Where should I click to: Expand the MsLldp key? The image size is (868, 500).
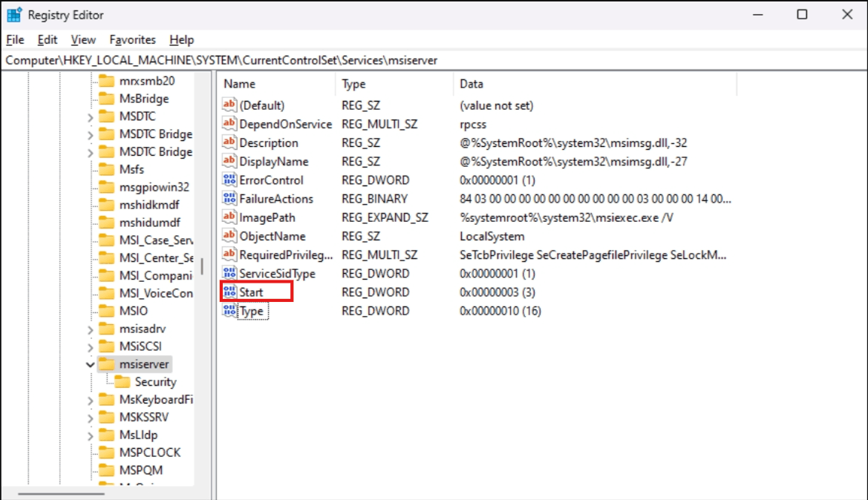point(91,435)
